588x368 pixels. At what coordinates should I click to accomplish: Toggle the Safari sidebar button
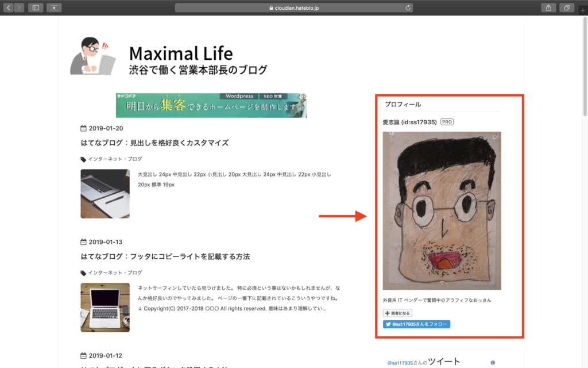(x=36, y=7)
